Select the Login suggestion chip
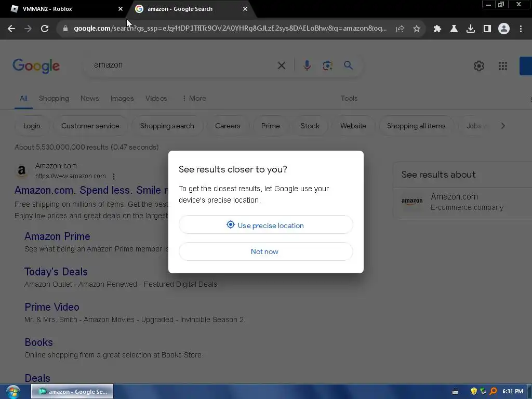 [x=32, y=126]
